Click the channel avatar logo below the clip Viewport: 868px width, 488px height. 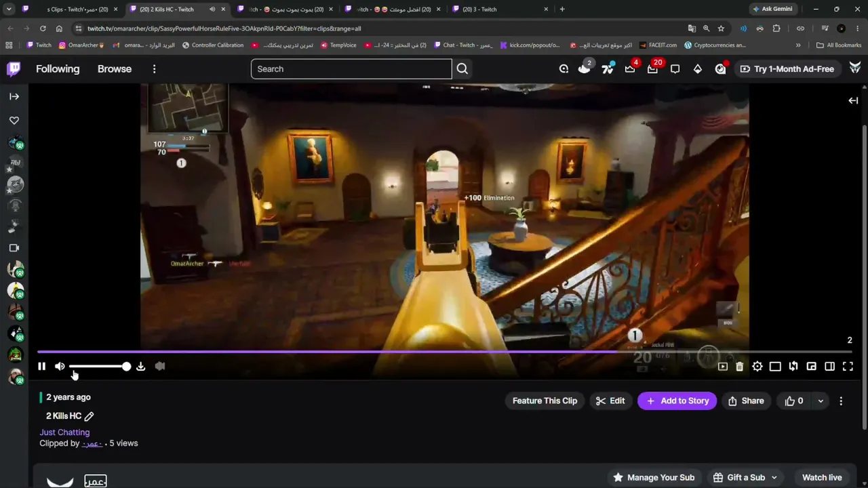pyautogui.click(x=60, y=481)
